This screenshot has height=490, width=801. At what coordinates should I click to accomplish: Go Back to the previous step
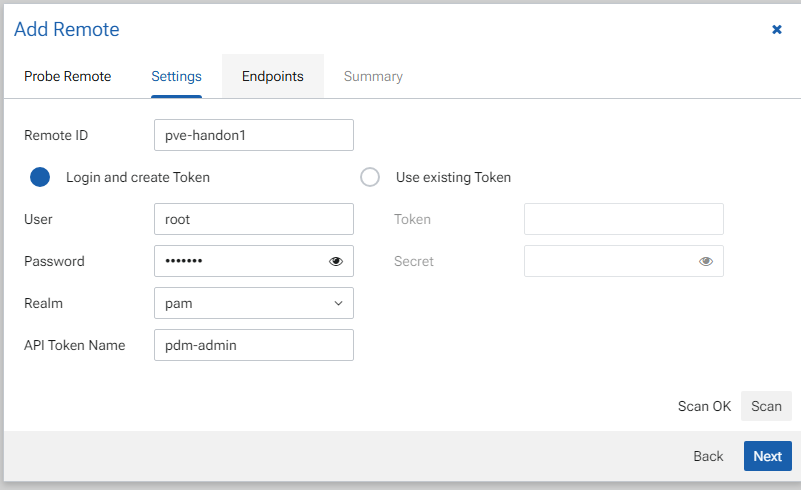click(x=708, y=456)
